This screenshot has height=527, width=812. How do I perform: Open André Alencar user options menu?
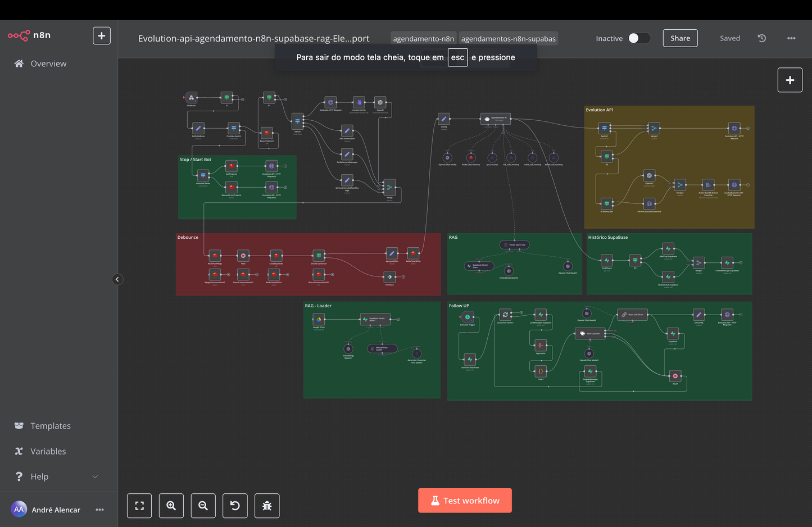tap(99, 510)
